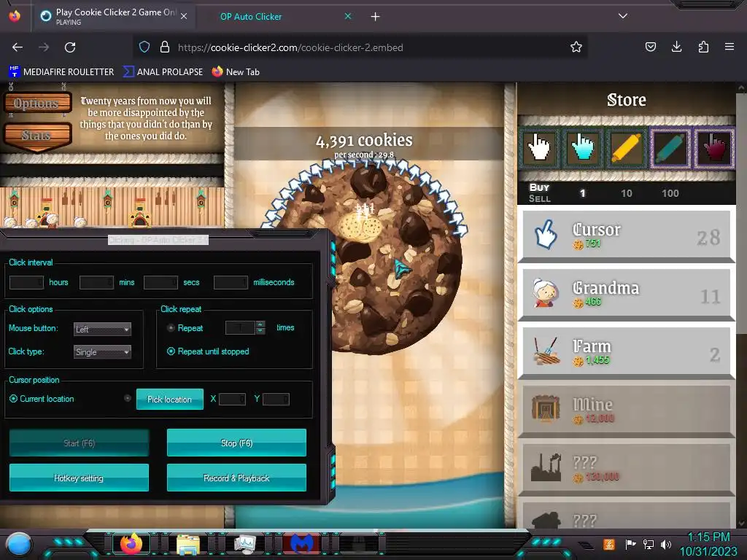Purchase a Cursor building

click(x=626, y=236)
